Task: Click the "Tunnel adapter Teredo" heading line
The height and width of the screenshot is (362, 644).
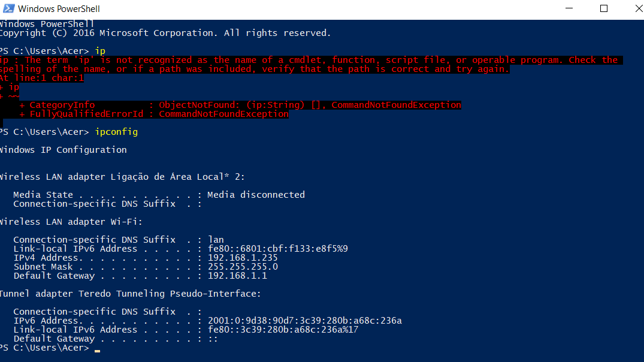Action: coord(130,294)
